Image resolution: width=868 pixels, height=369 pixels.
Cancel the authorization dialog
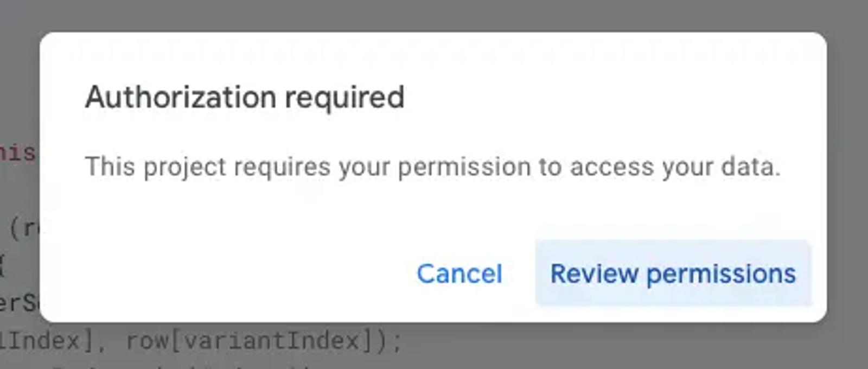(459, 273)
